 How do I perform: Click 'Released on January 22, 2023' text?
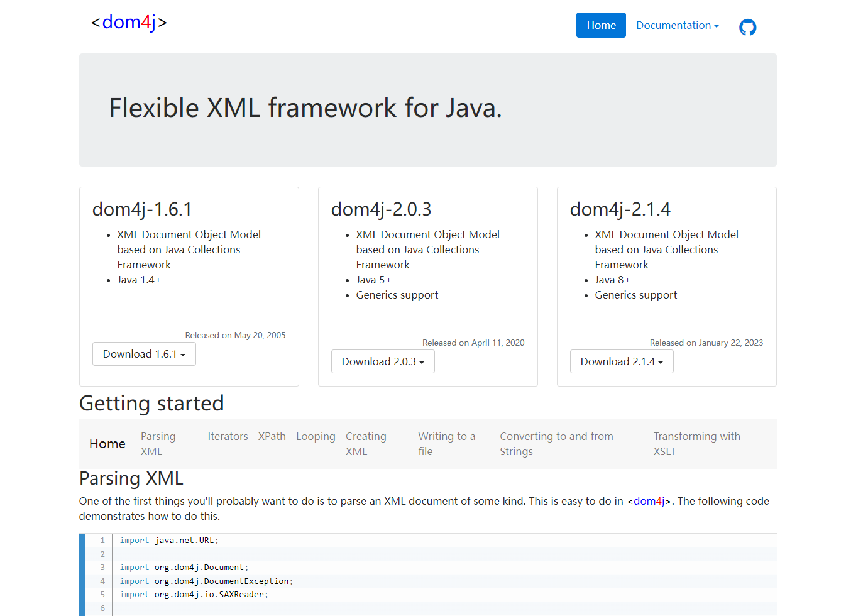[706, 343]
